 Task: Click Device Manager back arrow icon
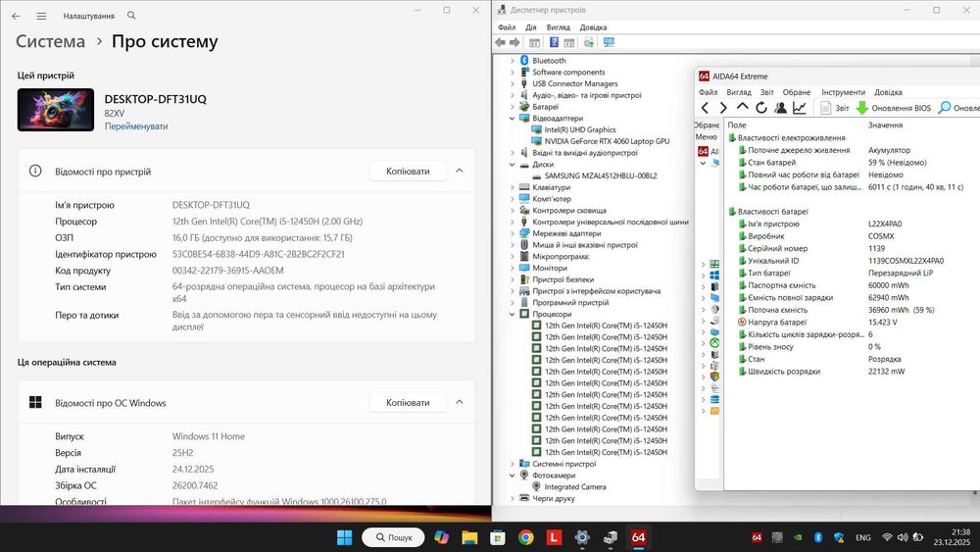[x=500, y=42]
